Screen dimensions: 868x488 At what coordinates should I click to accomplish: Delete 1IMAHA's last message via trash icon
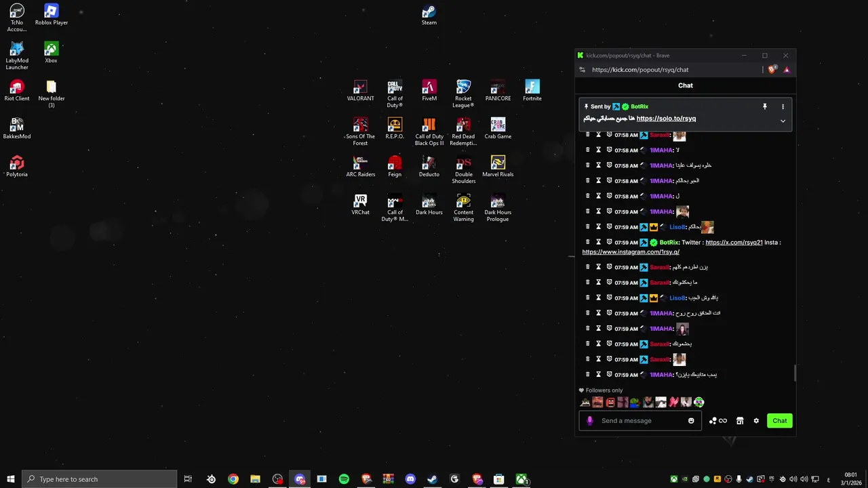click(587, 374)
